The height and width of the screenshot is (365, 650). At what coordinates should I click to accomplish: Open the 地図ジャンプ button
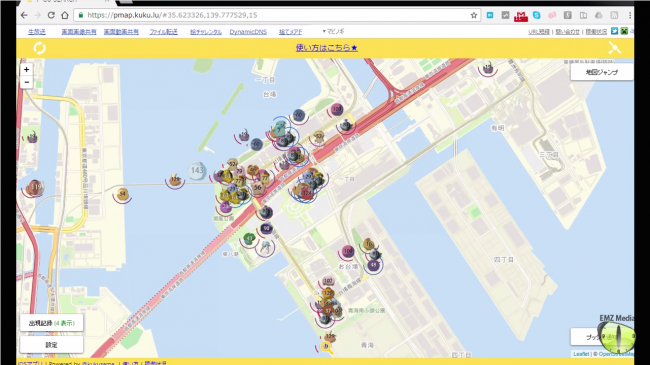(x=601, y=72)
